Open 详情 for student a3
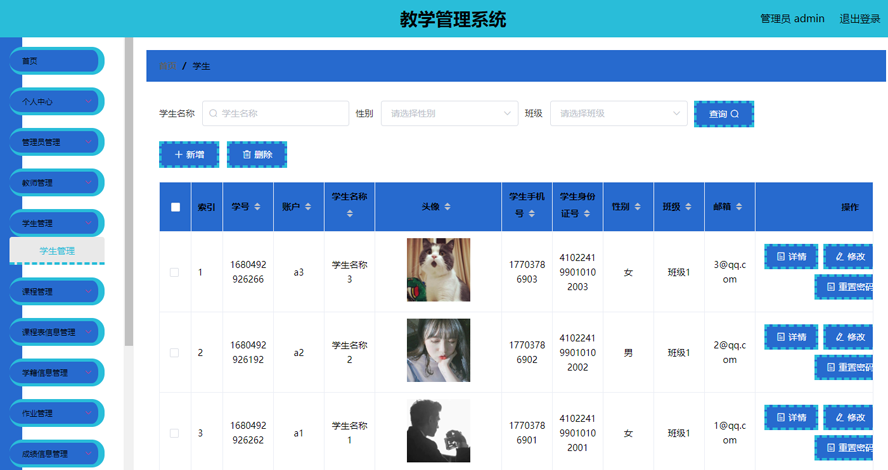Image resolution: width=888 pixels, height=470 pixels. [x=791, y=257]
